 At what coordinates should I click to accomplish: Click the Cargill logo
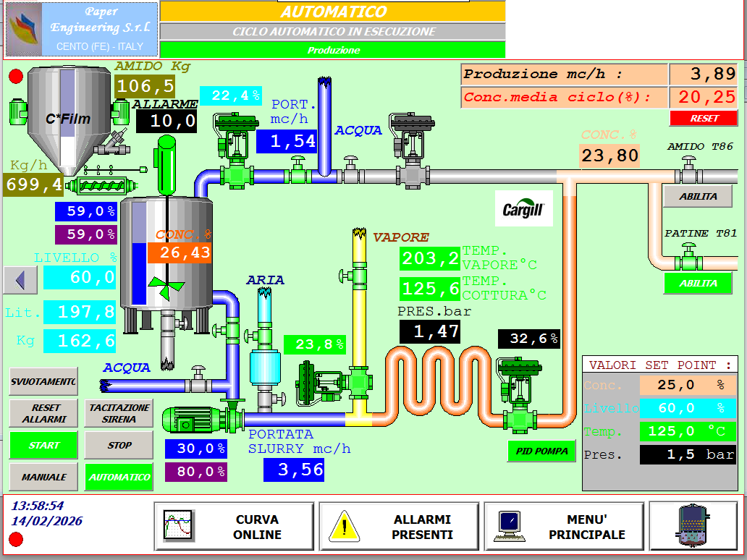[523, 208]
